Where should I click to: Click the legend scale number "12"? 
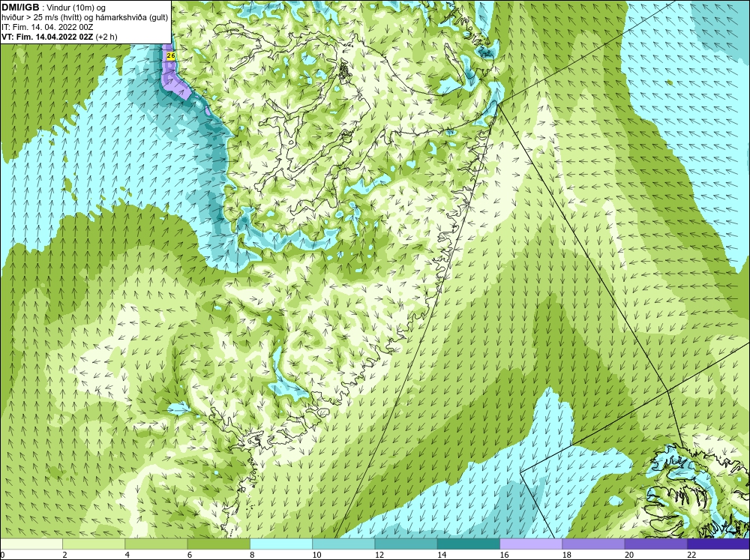pos(379,555)
